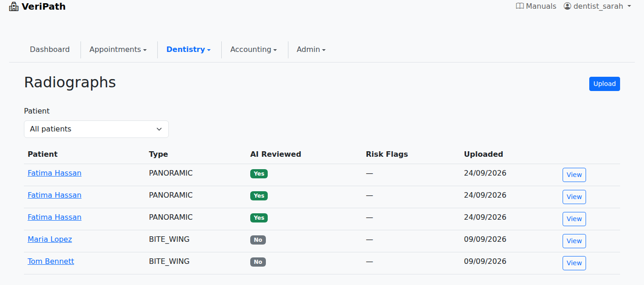Open the All patients filter dropdown
This screenshot has height=285, width=644.
[x=96, y=129]
